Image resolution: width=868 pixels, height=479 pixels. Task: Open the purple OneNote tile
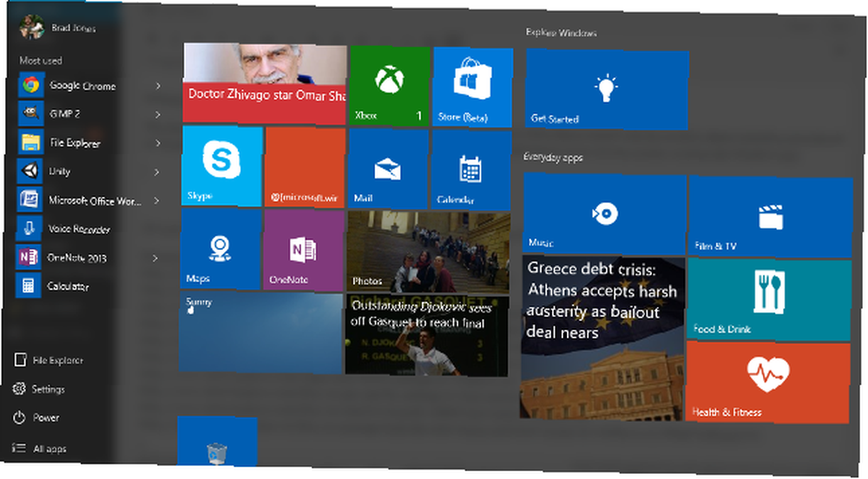[303, 251]
